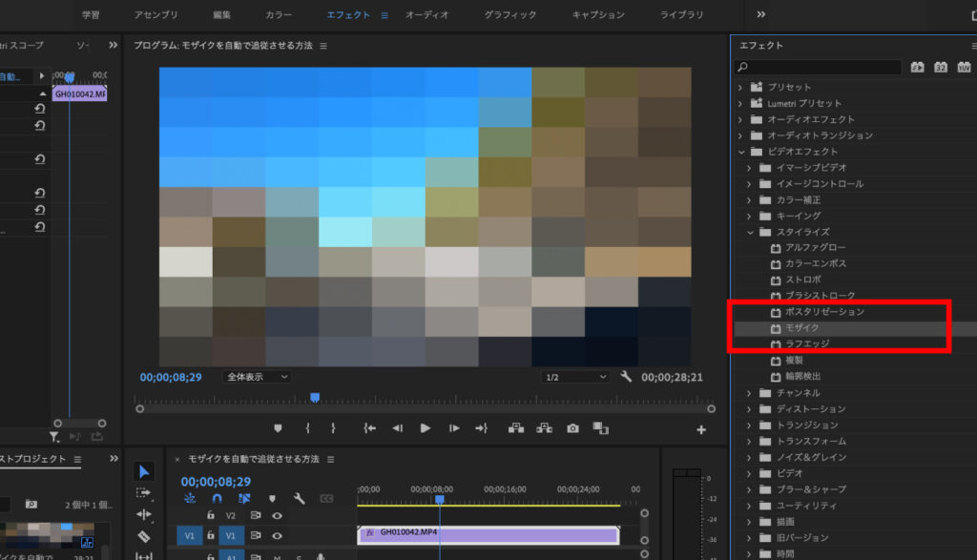Click the accelerated effects filter icon
977x560 pixels.
tap(917, 69)
